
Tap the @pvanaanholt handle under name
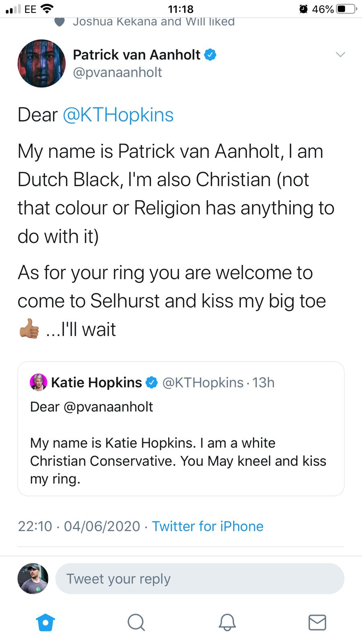[x=117, y=72]
